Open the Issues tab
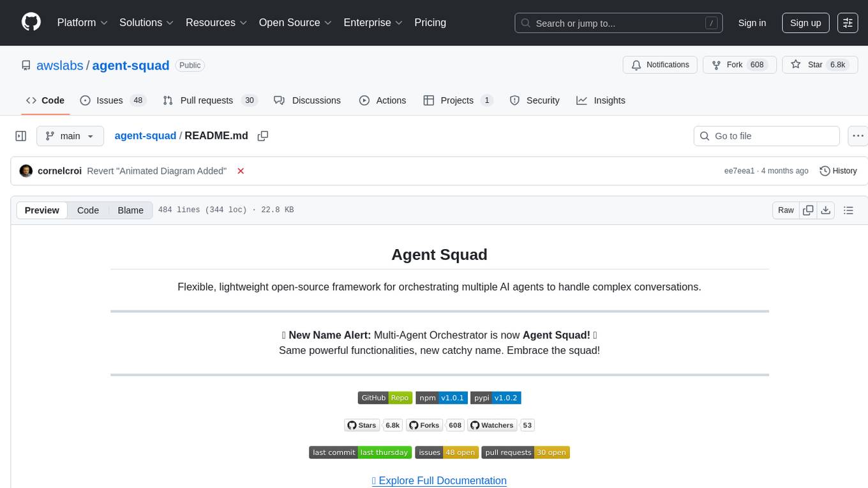 113,100
